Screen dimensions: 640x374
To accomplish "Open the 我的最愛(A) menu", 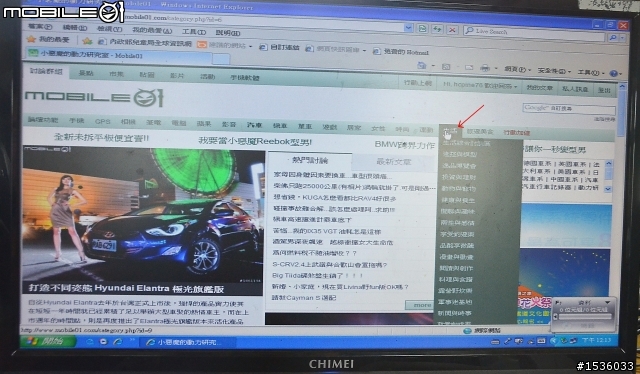I will [152, 30].
